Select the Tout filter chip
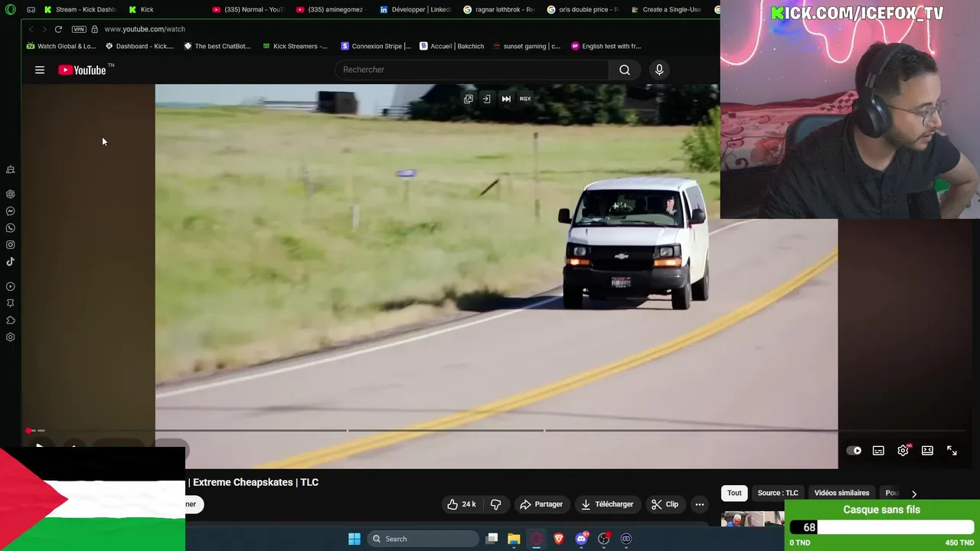980x551 pixels. [x=734, y=493]
